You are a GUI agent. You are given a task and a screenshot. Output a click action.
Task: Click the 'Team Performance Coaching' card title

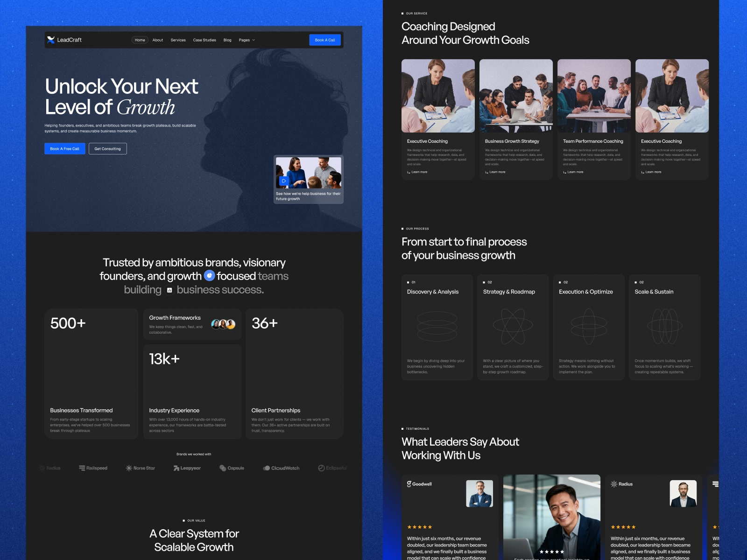593,141
